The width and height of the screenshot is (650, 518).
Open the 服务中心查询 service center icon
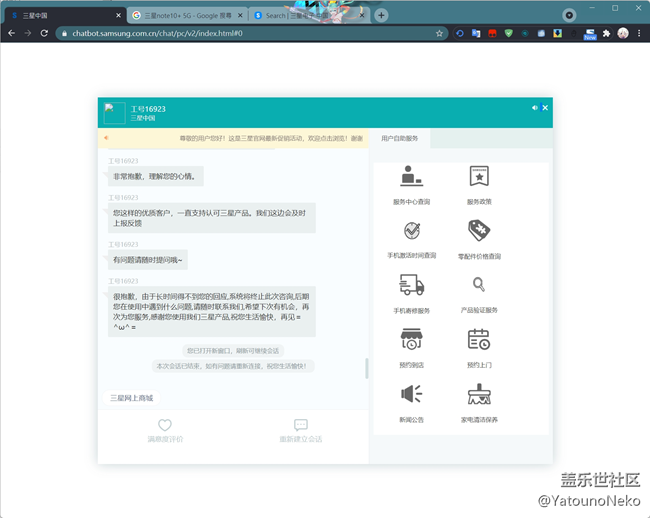(x=411, y=176)
